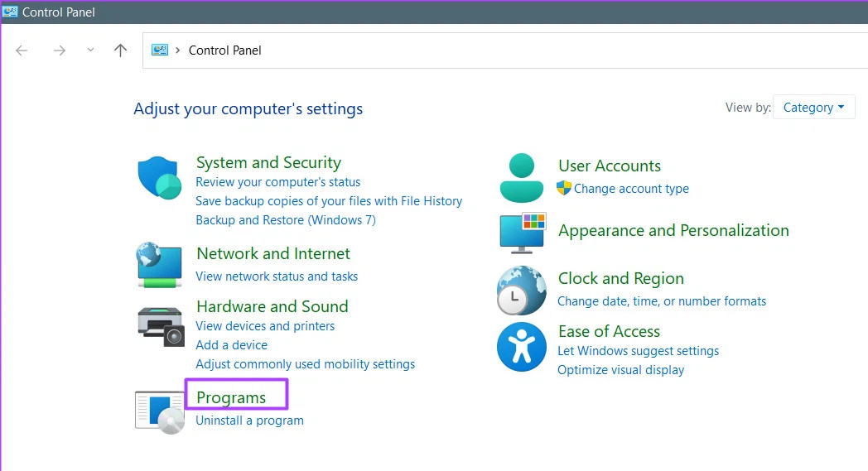
Task: Open Ease of Access category
Action: coord(609,332)
